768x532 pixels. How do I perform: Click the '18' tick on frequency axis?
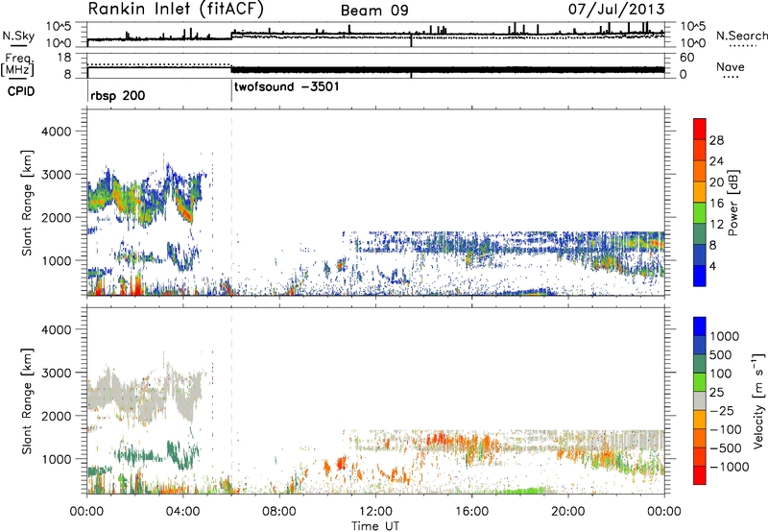pyautogui.click(x=64, y=58)
